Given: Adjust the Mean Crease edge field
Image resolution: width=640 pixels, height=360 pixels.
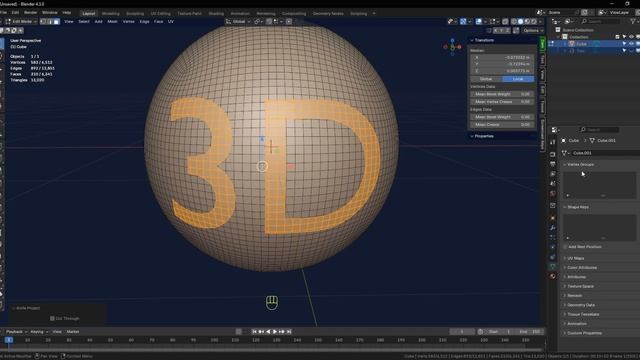Looking at the screenshot, I should point(502,124).
